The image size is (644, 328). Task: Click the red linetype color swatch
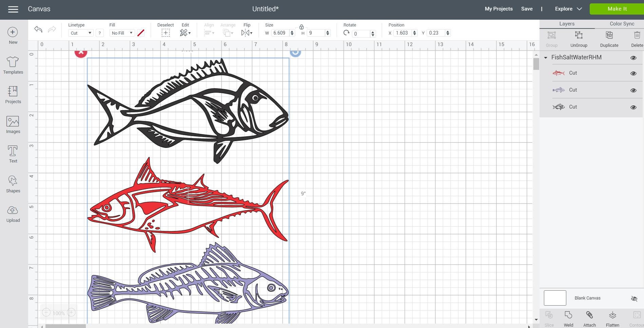(x=141, y=33)
